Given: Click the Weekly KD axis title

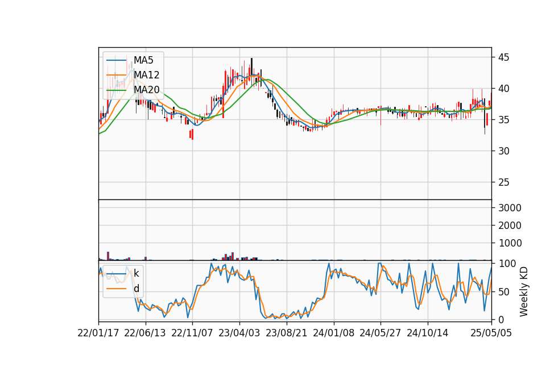Looking at the screenshot, I should pos(524,291).
